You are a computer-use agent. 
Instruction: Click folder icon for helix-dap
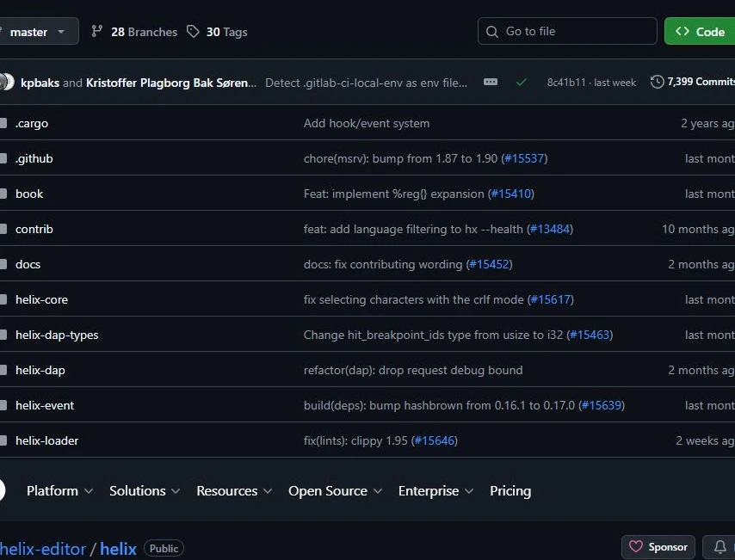click(x=3, y=370)
